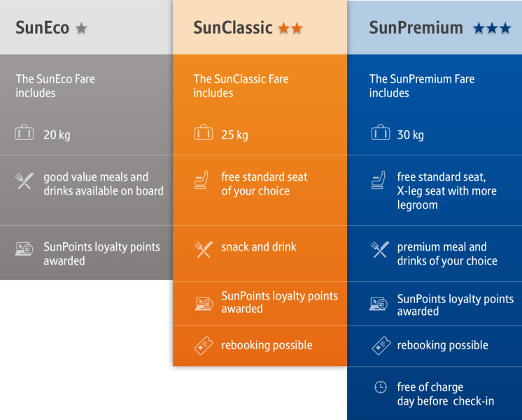522x420 pixels.
Task: Click the SunEco fork and knife meals icon
Action: (x=24, y=181)
